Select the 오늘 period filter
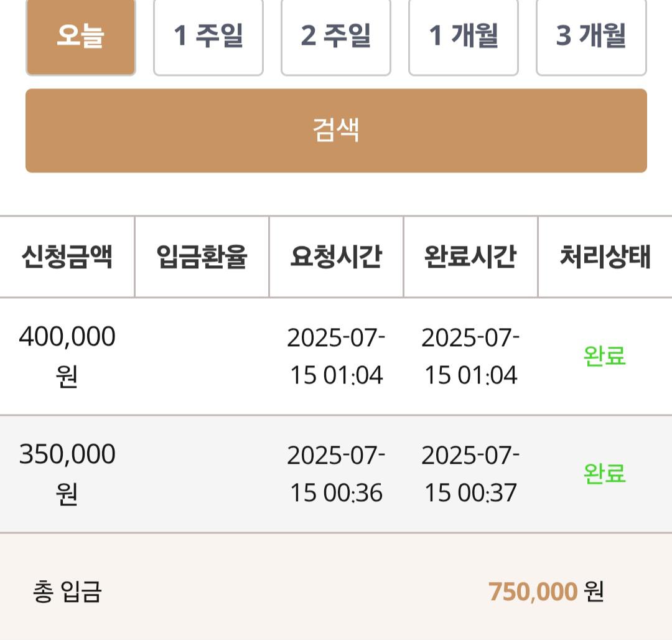 pyautogui.click(x=80, y=37)
